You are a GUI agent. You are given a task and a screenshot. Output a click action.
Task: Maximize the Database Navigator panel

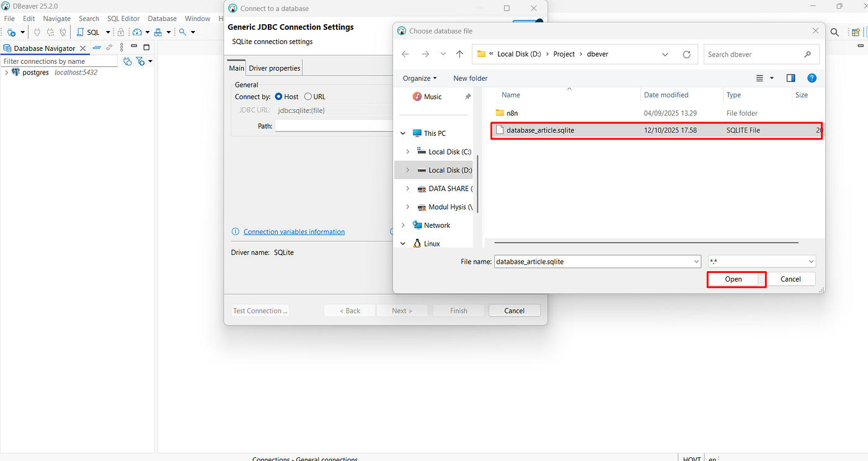pyautogui.click(x=146, y=48)
